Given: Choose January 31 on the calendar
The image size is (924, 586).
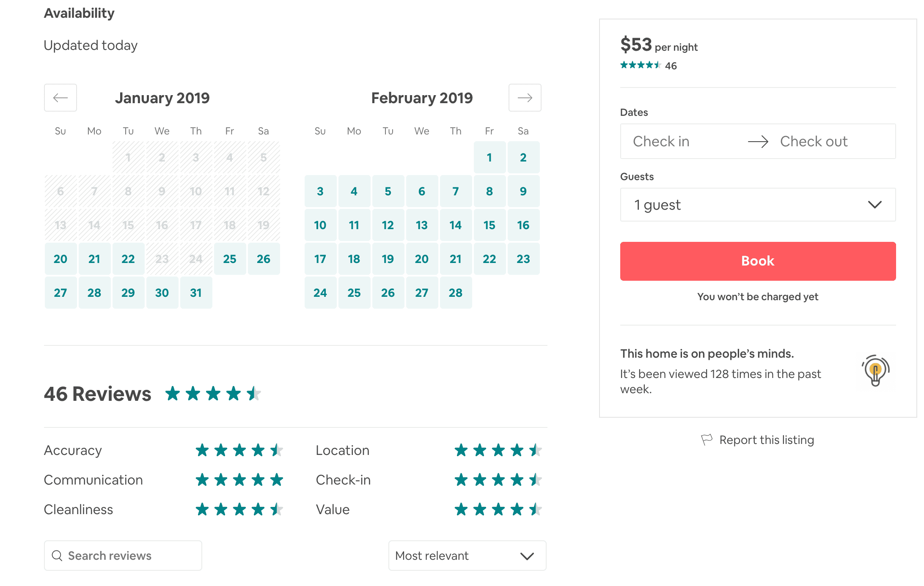Looking at the screenshot, I should pos(196,293).
